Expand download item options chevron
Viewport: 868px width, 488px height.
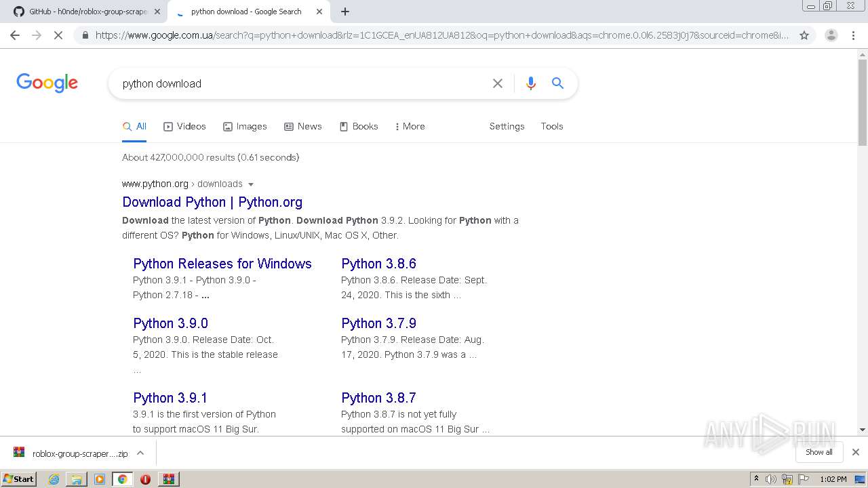point(140,453)
